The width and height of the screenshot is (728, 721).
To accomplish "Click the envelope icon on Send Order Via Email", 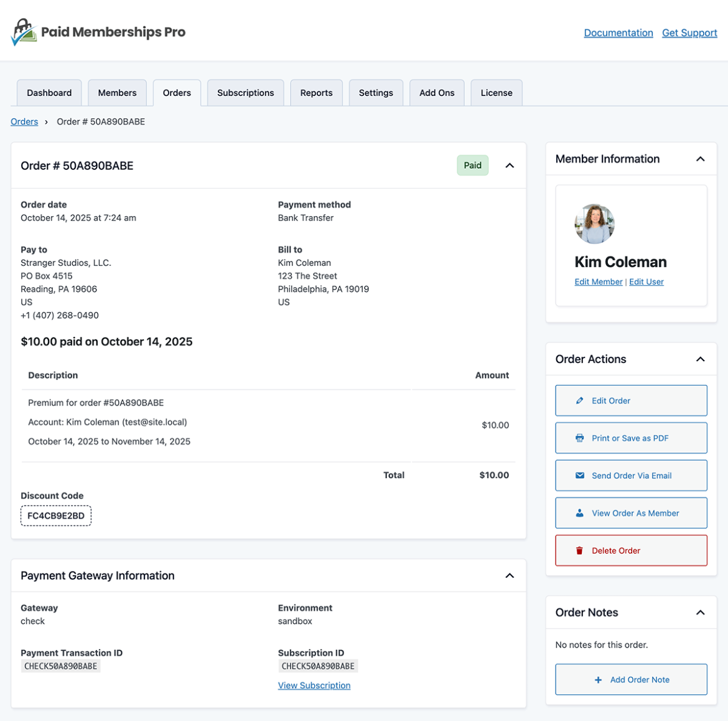I will [578, 475].
